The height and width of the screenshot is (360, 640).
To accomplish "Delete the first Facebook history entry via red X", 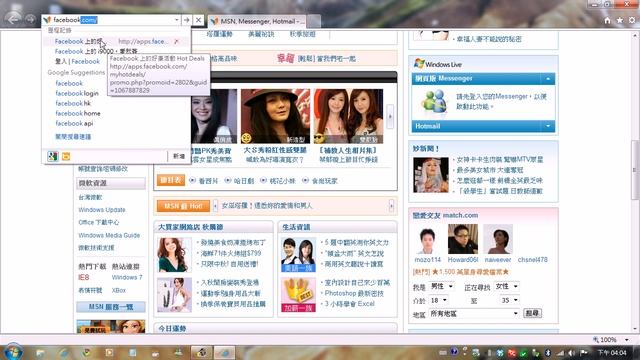I will point(176,41).
